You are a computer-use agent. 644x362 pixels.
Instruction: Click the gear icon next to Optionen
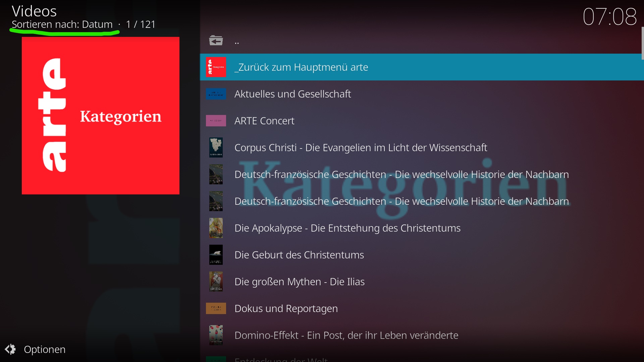tap(10, 349)
